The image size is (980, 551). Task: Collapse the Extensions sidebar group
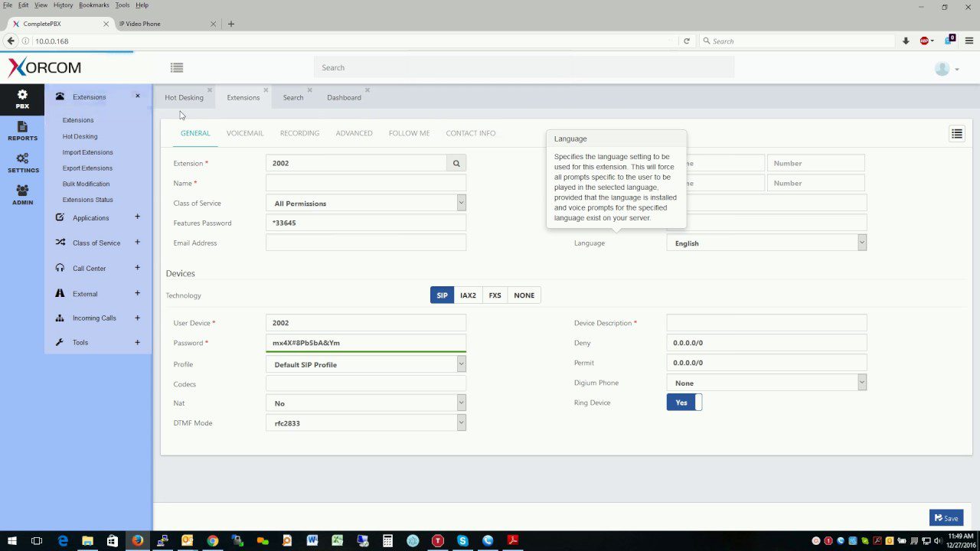pyautogui.click(x=138, y=96)
